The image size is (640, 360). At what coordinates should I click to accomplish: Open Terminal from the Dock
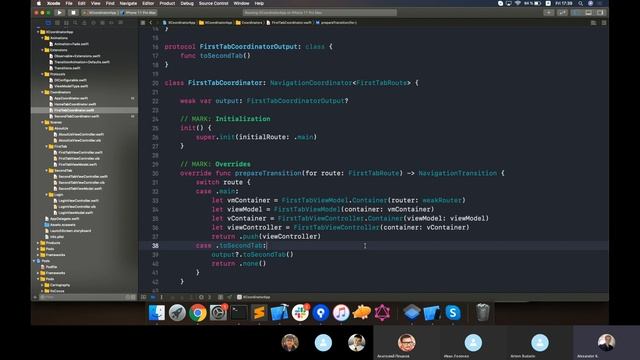[239, 313]
